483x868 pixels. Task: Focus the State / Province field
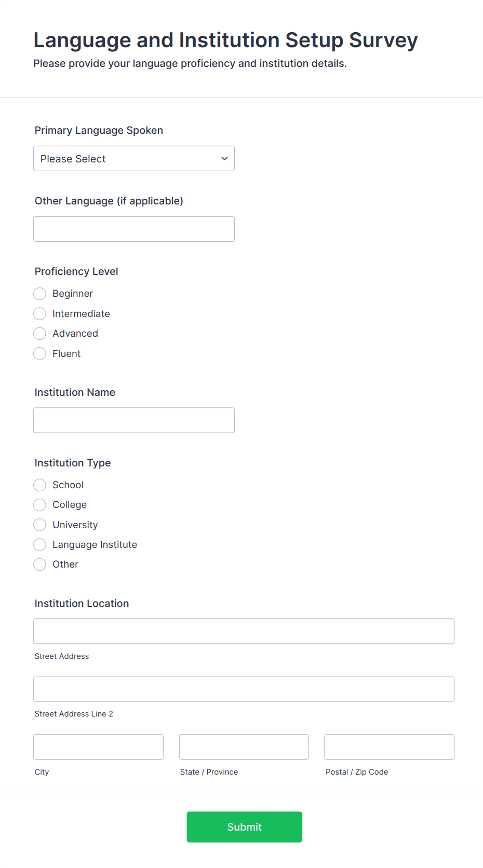[244, 747]
